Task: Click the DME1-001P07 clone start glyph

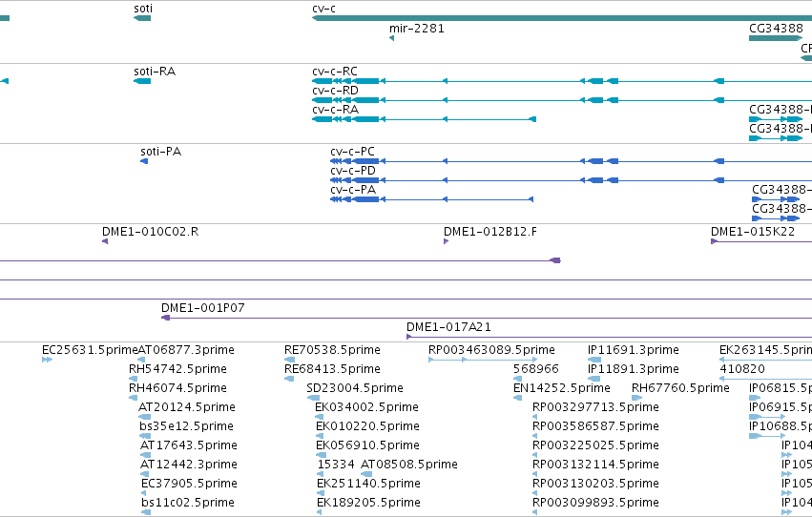Action: [166, 318]
